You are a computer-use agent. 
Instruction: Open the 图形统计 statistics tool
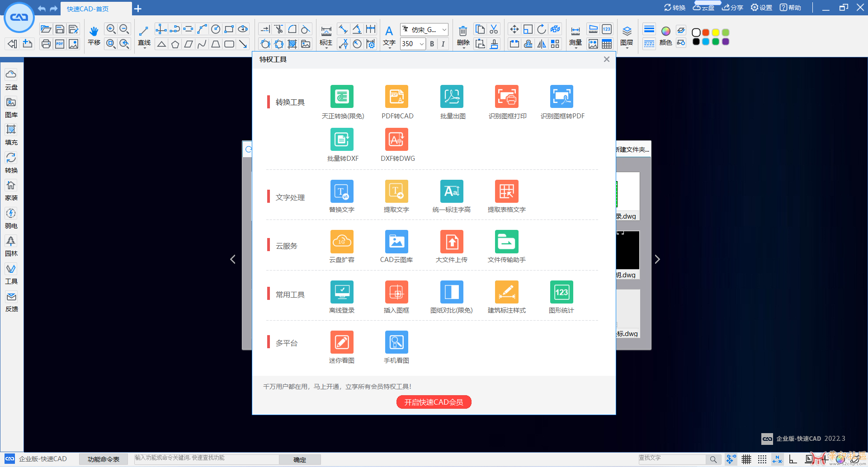pyautogui.click(x=562, y=297)
